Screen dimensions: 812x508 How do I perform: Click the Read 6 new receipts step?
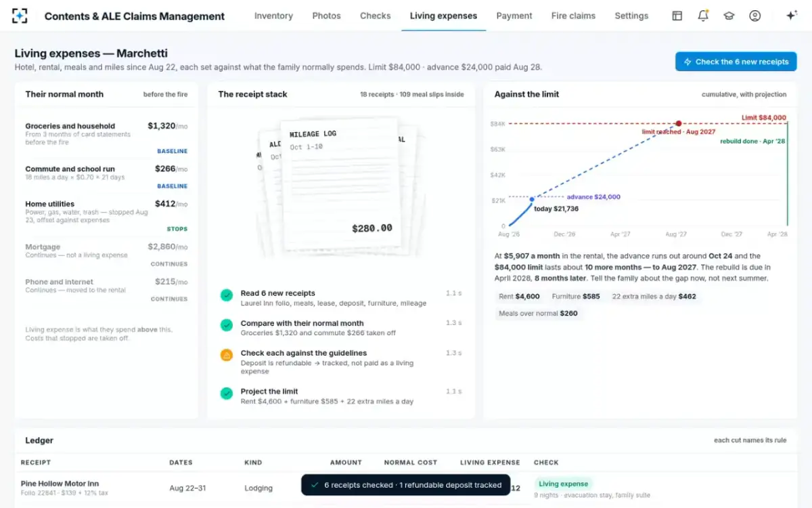tap(341, 298)
